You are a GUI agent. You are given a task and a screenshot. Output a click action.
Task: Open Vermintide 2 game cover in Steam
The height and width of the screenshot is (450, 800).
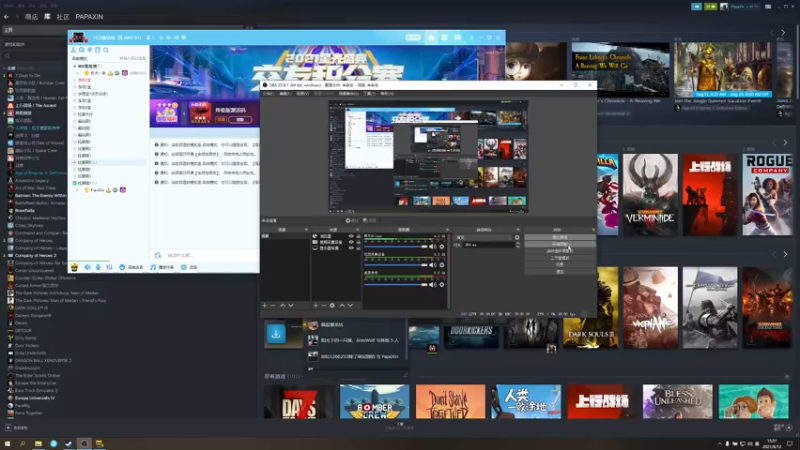coord(650,194)
